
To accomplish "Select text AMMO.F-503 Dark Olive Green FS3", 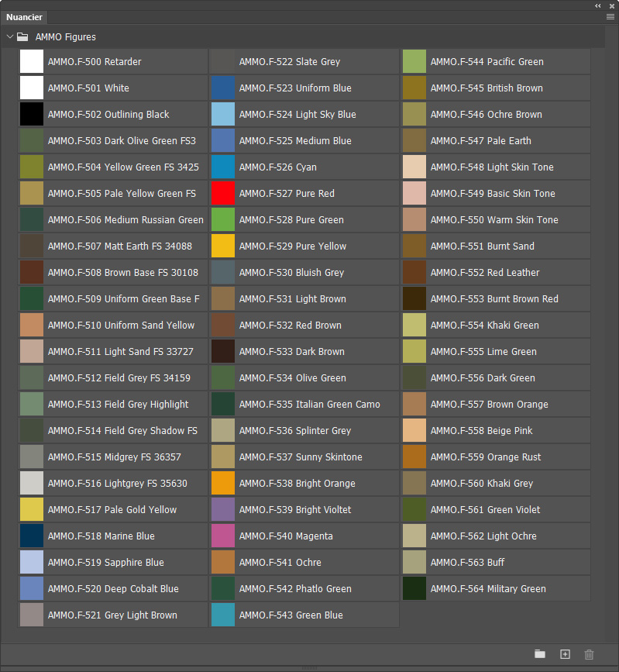I will 122,140.
